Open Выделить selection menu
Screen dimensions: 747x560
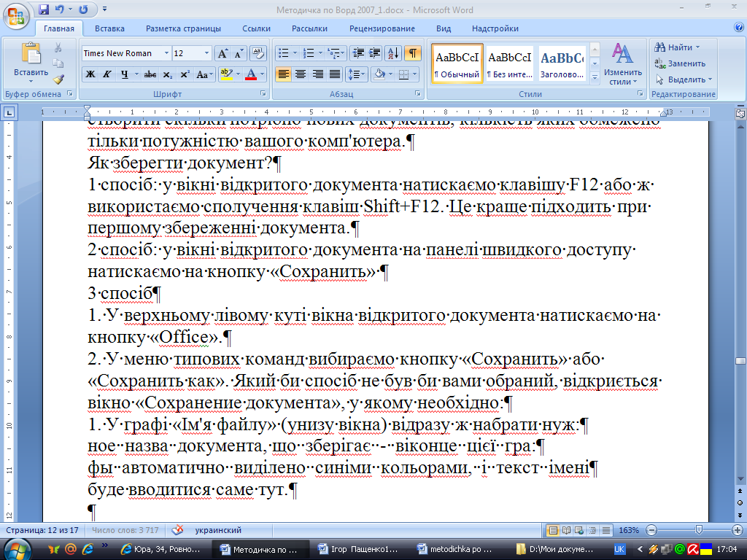pos(684,79)
